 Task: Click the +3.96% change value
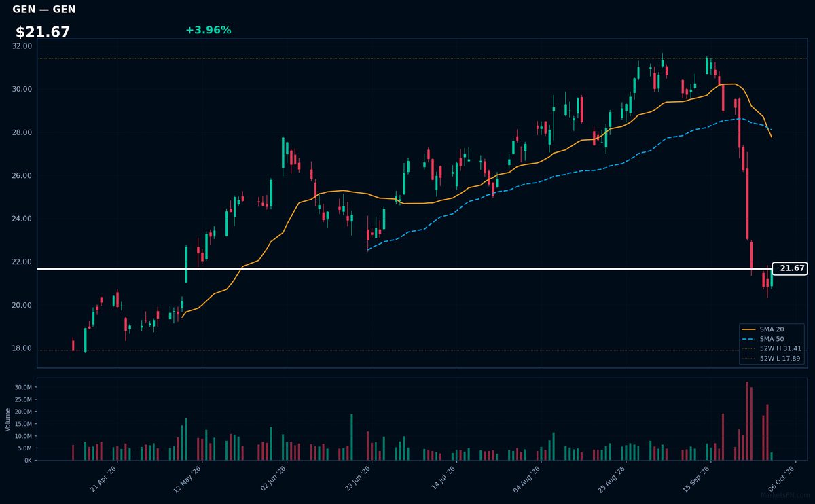coord(209,30)
